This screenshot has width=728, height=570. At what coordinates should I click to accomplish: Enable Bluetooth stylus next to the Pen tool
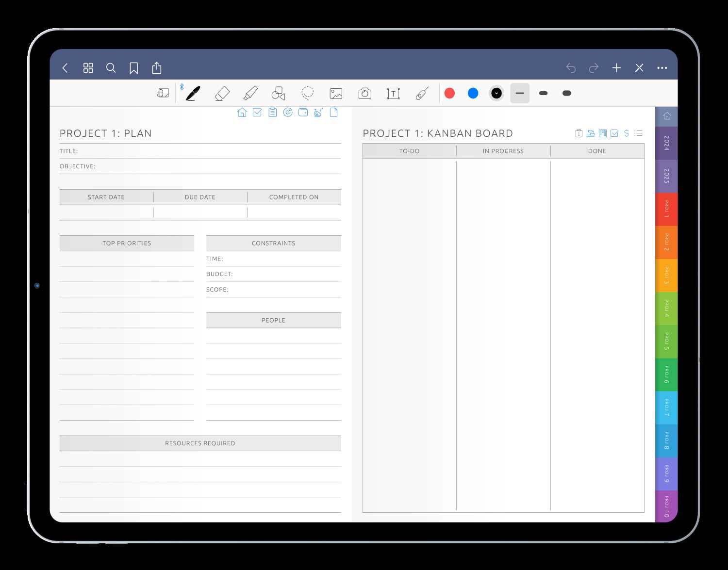point(182,87)
